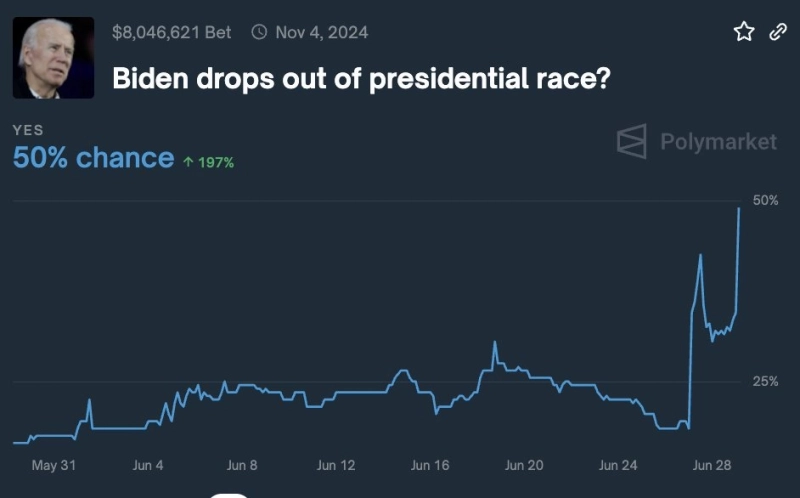Click the Jun 8 date on the axis
Screen dimensions: 800x498
click(242, 465)
